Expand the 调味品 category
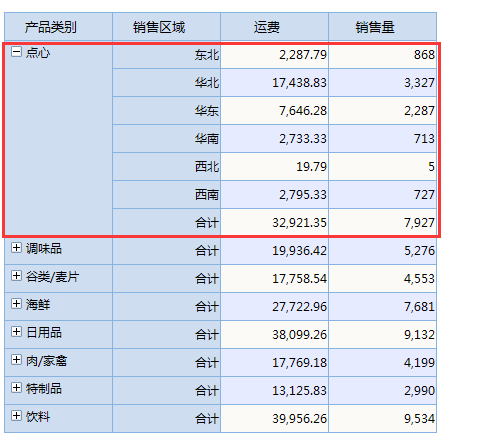Viewport: 479px width, 445px height. pyautogui.click(x=16, y=248)
